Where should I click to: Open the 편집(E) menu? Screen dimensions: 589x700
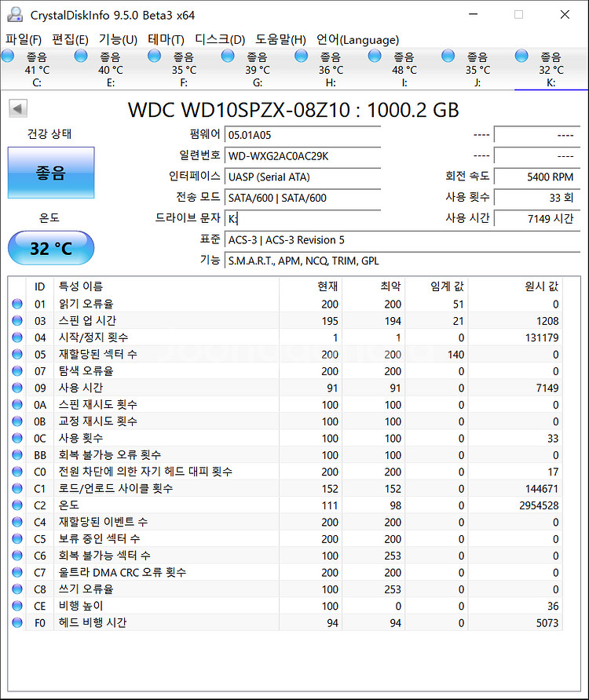pyautogui.click(x=70, y=40)
